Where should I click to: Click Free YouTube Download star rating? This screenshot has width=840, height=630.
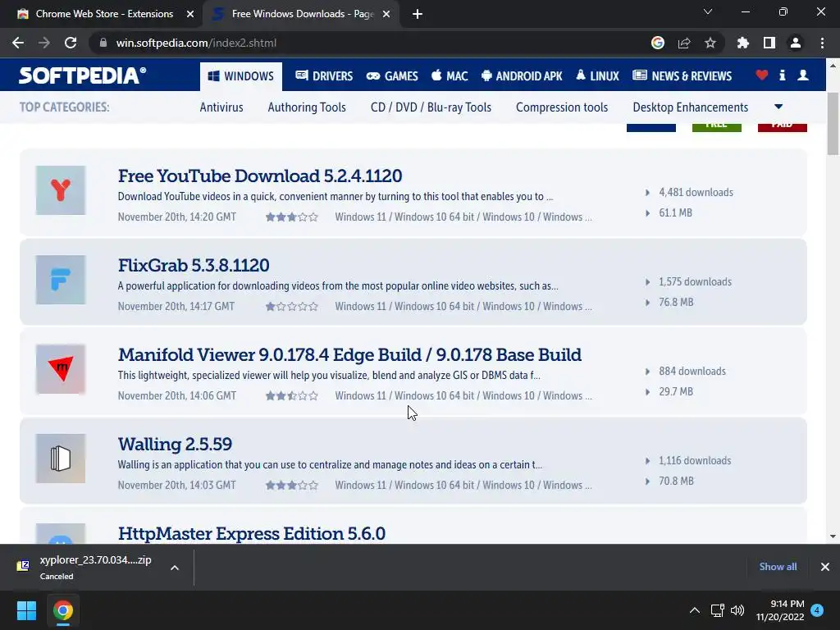[x=292, y=217]
